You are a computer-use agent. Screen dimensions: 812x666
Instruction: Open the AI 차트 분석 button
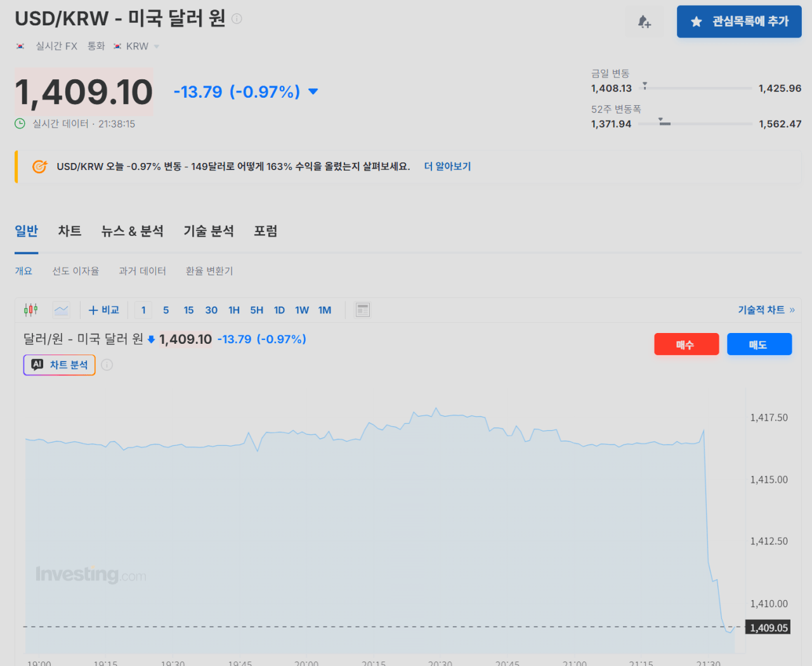pyautogui.click(x=60, y=365)
